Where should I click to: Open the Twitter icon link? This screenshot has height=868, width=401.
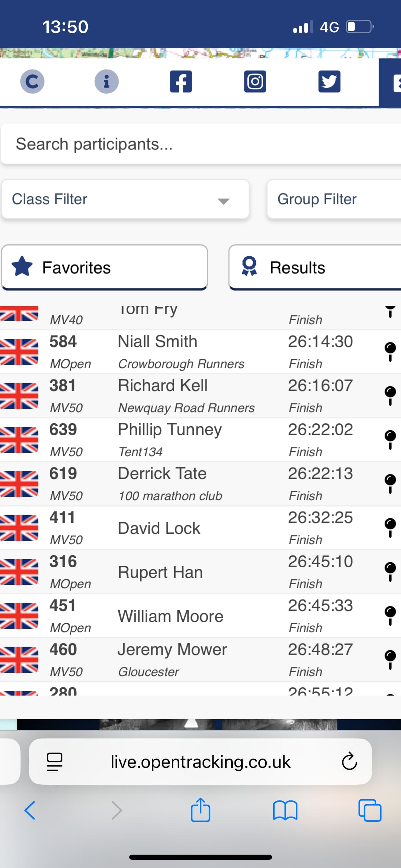click(x=329, y=82)
